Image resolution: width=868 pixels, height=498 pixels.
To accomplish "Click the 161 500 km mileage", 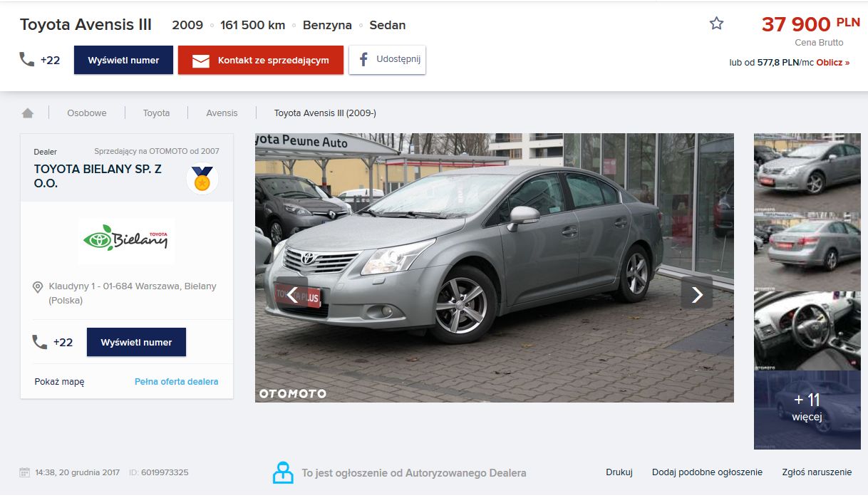I will click(253, 25).
